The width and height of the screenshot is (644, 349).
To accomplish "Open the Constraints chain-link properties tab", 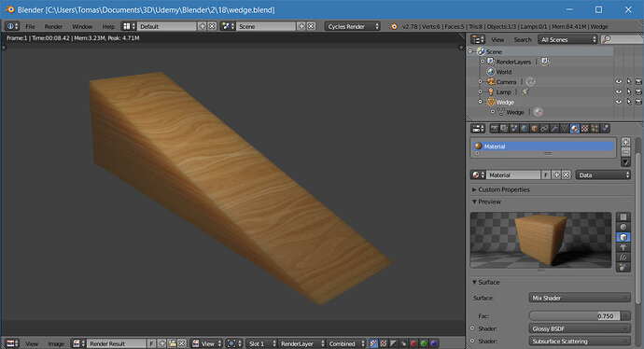I will pyautogui.click(x=545, y=129).
